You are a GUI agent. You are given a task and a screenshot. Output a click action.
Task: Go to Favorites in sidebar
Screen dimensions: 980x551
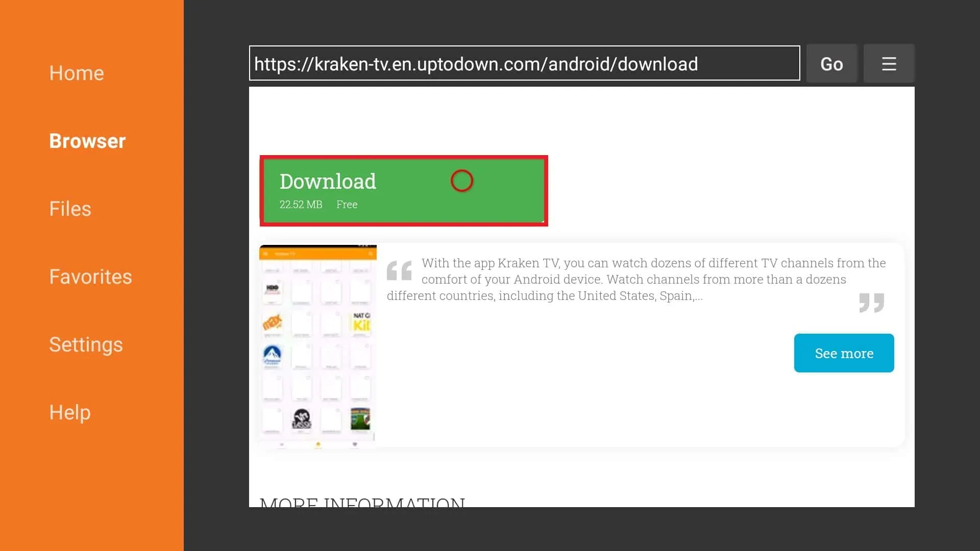pos(90,277)
